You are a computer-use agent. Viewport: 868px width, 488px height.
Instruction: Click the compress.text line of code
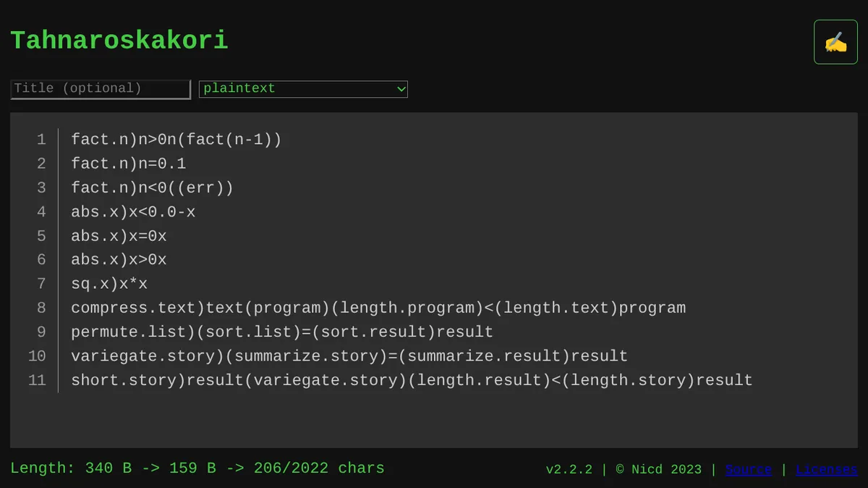pyautogui.click(x=378, y=308)
